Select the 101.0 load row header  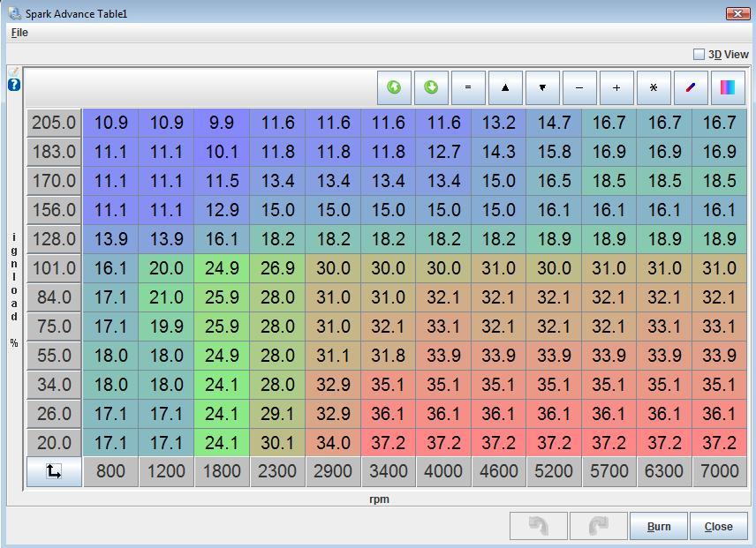[x=54, y=268]
